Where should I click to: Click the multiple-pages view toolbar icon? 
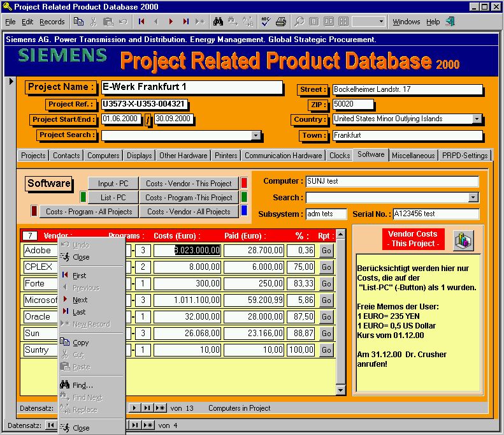point(343,22)
